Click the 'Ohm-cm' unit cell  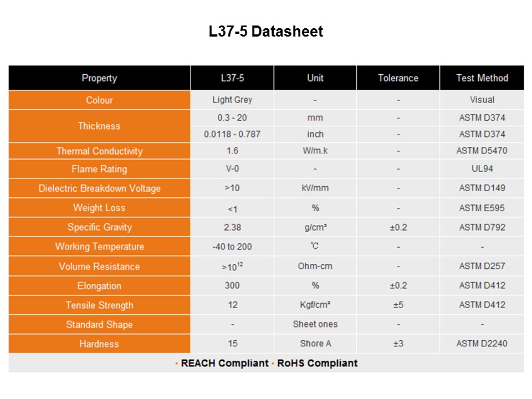(x=315, y=266)
